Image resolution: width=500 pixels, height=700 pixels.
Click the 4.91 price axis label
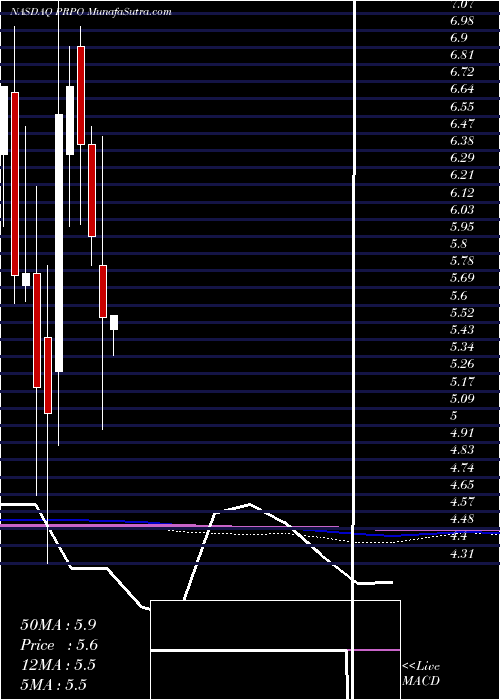(x=462, y=433)
